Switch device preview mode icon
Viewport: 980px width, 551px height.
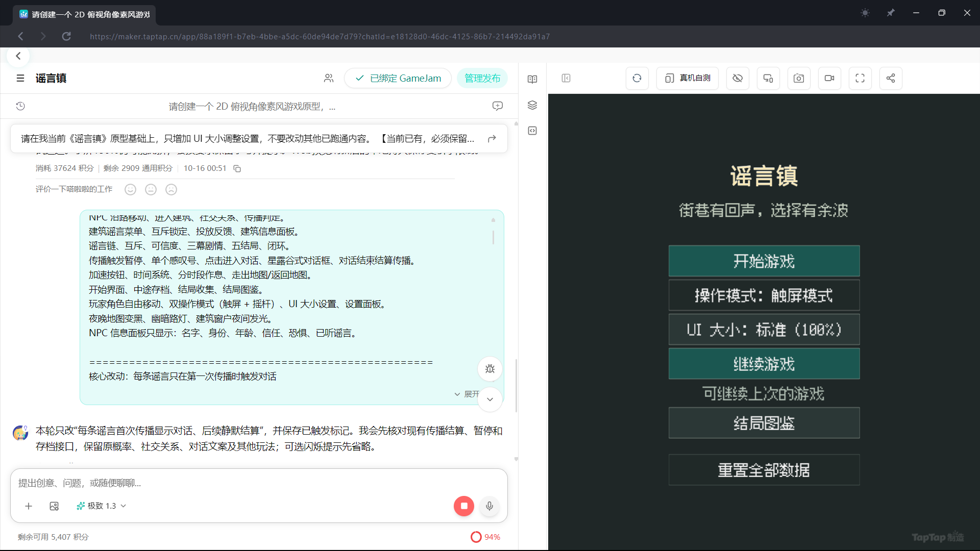pyautogui.click(x=768, y=78)
